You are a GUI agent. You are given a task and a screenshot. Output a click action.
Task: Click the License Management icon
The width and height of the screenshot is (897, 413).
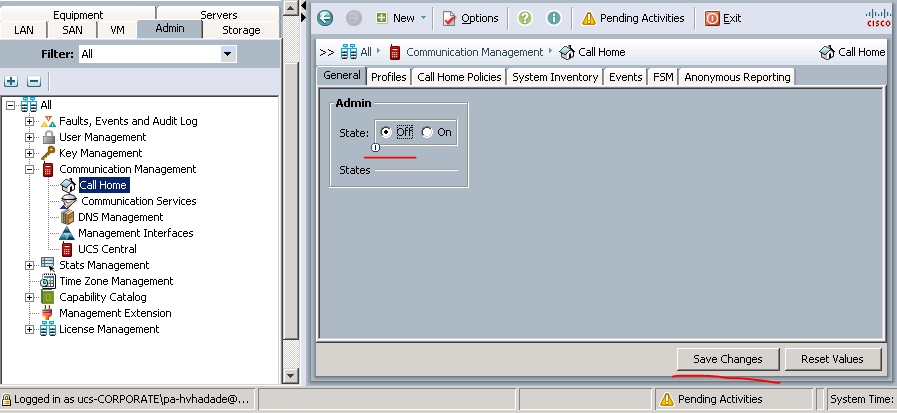pos(48,329)
